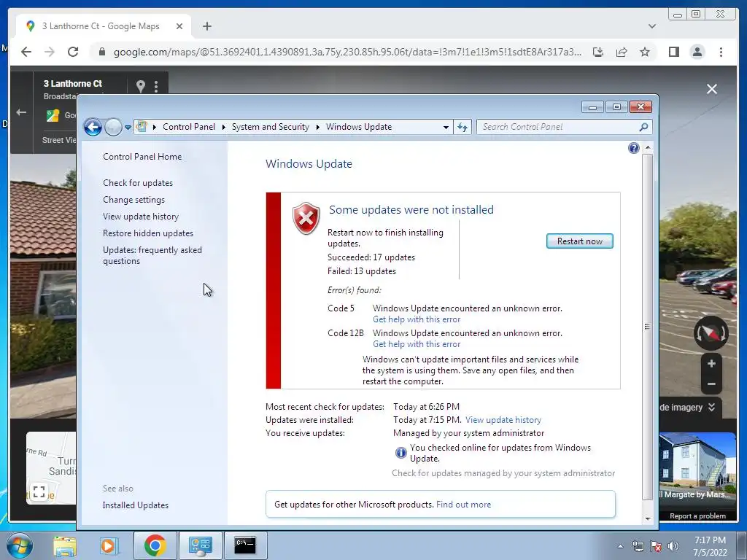Screen dimensions: 747x560
Task: Expand the imagery panel chevron
Action: click(711, 407)
